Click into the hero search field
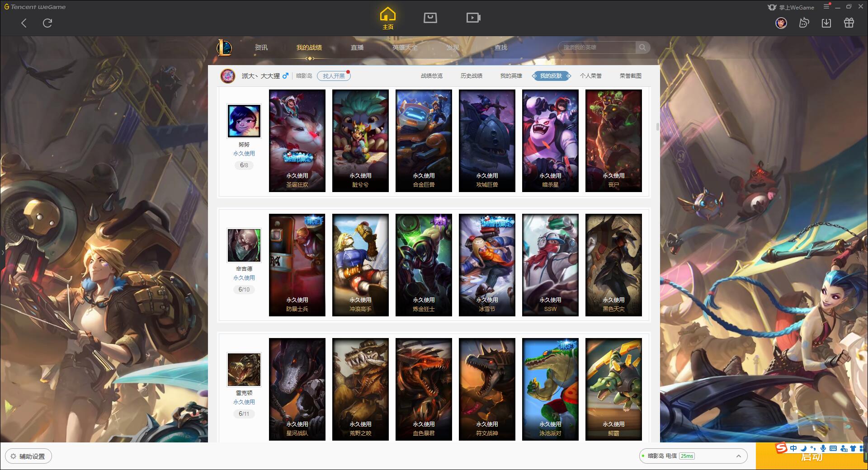The height and width of the screenshot is (470, 868). click(598, 47)
